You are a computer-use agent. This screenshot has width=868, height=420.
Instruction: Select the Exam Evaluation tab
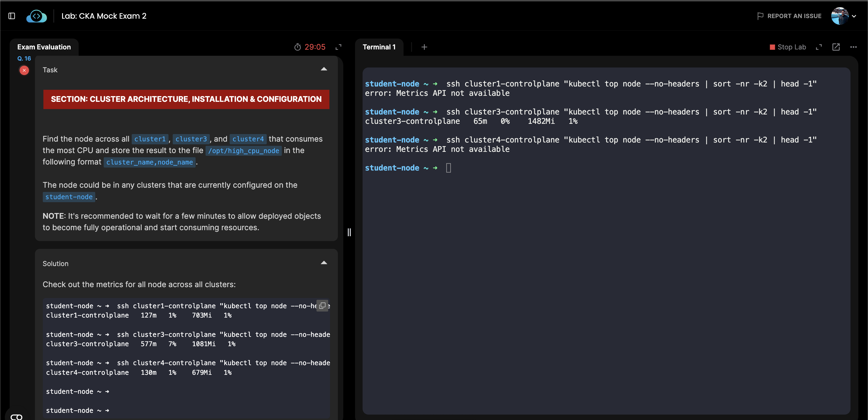coord(44,47)
